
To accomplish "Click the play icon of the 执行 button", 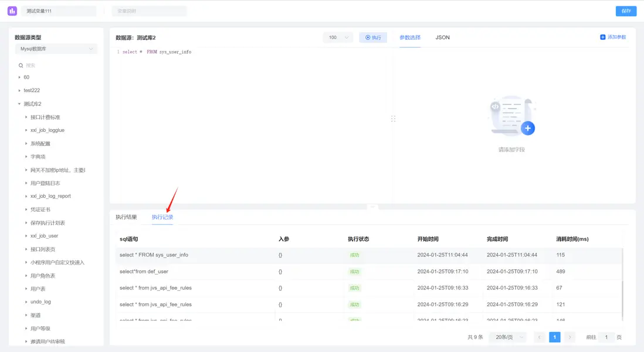I will click(x=368, y=38).
